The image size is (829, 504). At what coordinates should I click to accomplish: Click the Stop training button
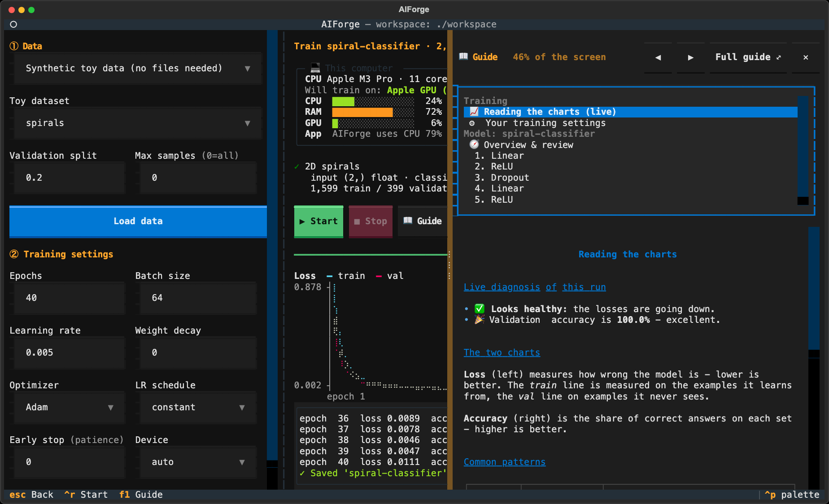click(x=371, y=221)
